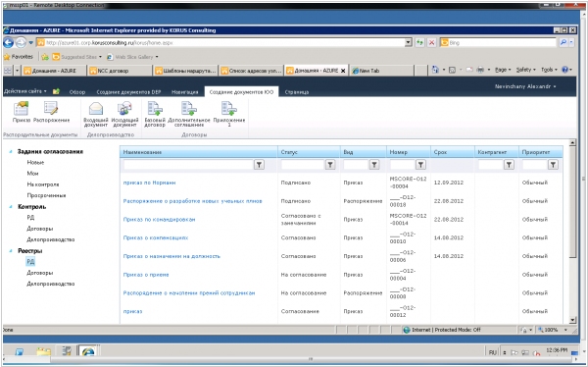Create a Дополнительное соглашение
Screen dimensions: 588x367
coord(189,114)
